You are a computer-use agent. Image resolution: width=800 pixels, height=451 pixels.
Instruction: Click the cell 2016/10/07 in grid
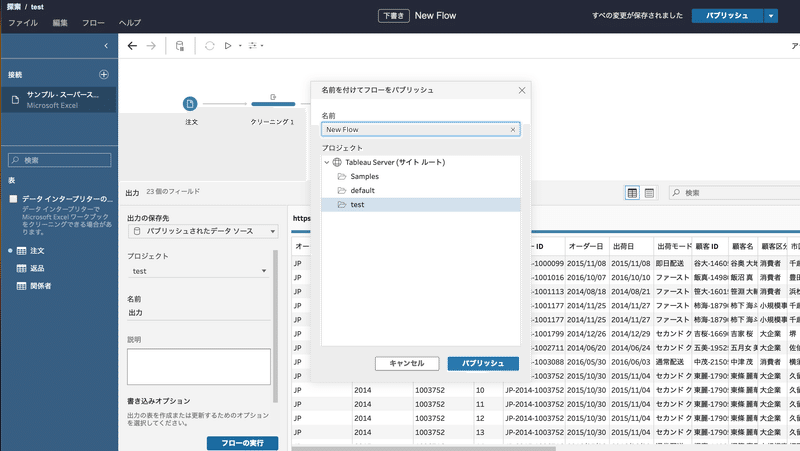(586, 278)
